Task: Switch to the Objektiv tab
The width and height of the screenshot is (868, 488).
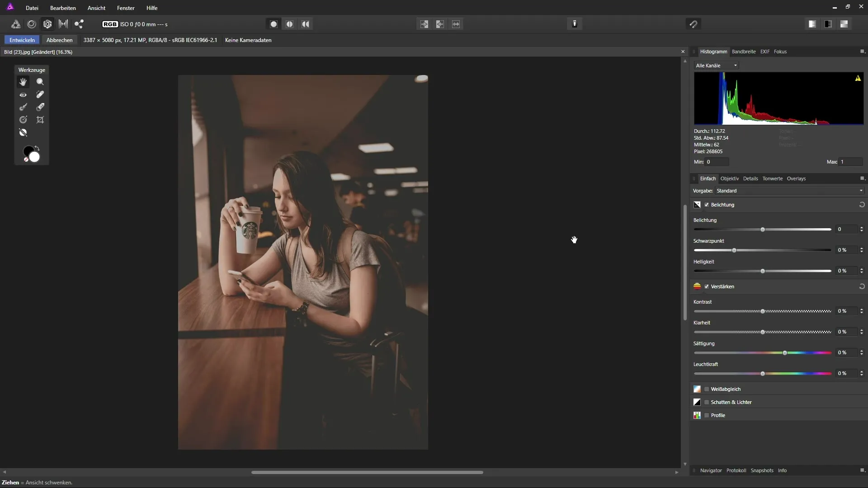Action: pyautogui.click(x=730, y=178)
